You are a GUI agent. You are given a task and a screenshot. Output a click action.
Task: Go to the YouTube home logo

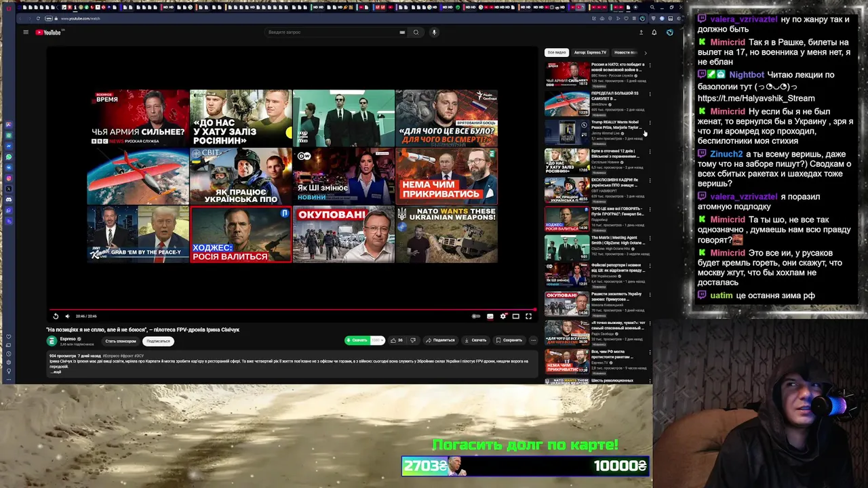pyautogui.click(x=48, y=32)
